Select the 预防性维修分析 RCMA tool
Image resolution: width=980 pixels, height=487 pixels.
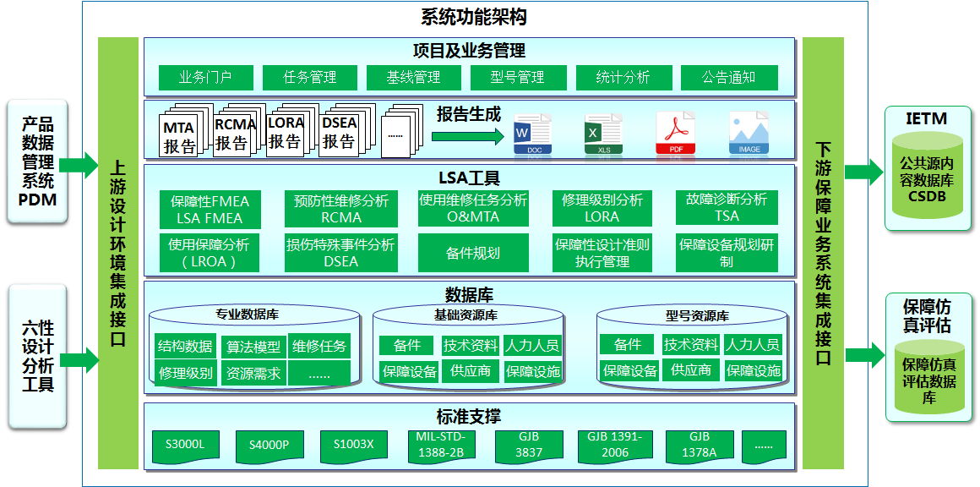341,209
